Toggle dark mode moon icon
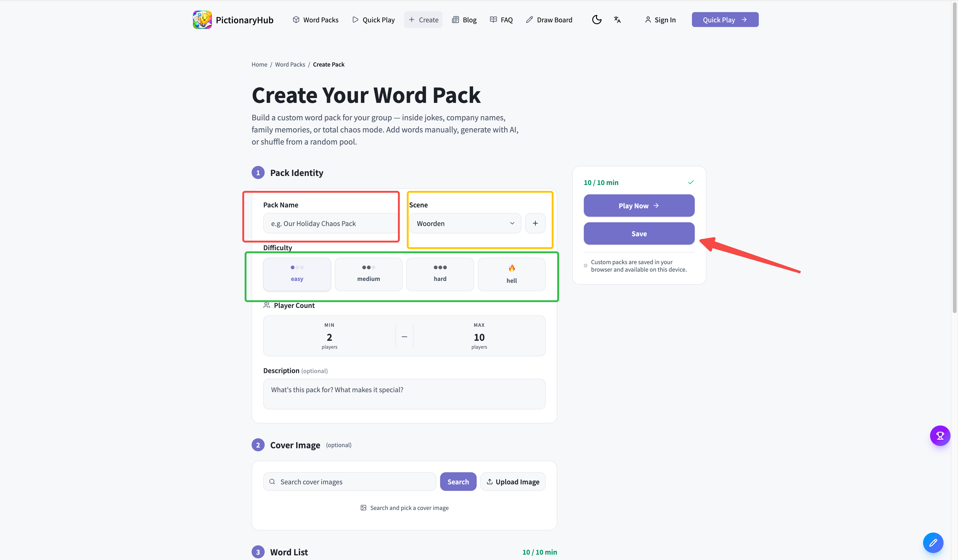958x560 pixels. point(596,20)
